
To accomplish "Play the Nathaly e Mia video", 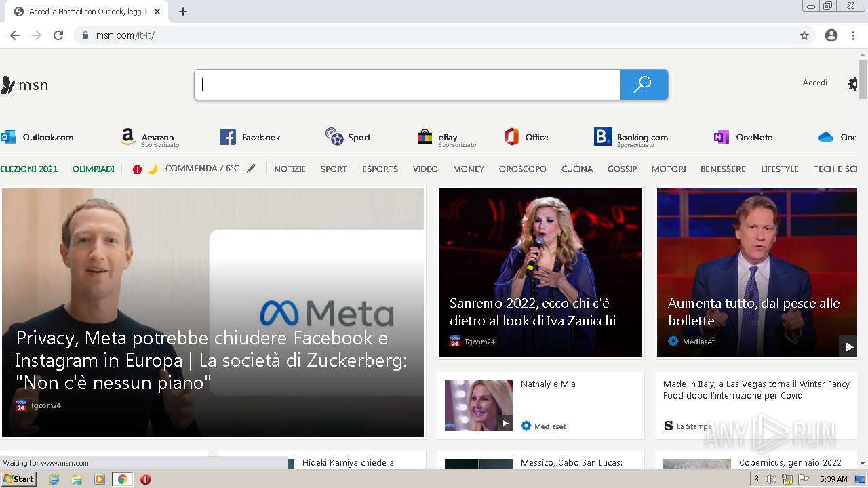I will pyautogui.click(x=505, y=424).
